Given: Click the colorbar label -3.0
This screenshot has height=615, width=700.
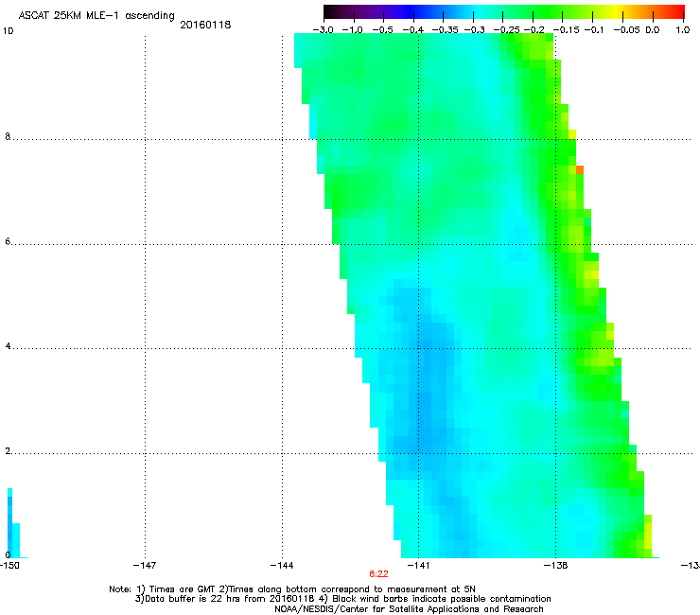Looking at the screenshot, I should point(324,30).
